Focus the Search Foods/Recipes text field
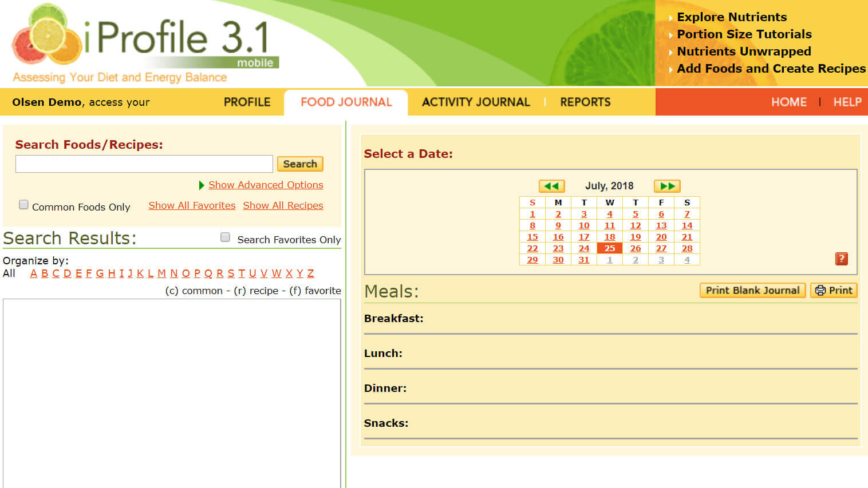 coord(144,164)
